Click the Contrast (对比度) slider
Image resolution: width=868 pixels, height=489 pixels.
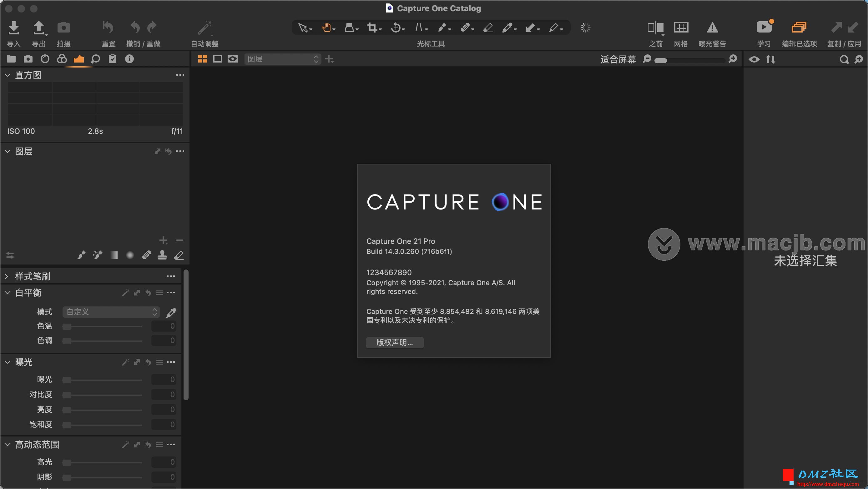point(102,395)
